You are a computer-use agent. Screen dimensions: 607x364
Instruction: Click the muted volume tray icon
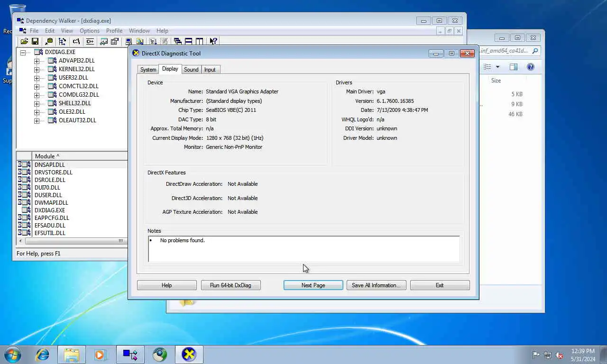[x=560, y=355]
